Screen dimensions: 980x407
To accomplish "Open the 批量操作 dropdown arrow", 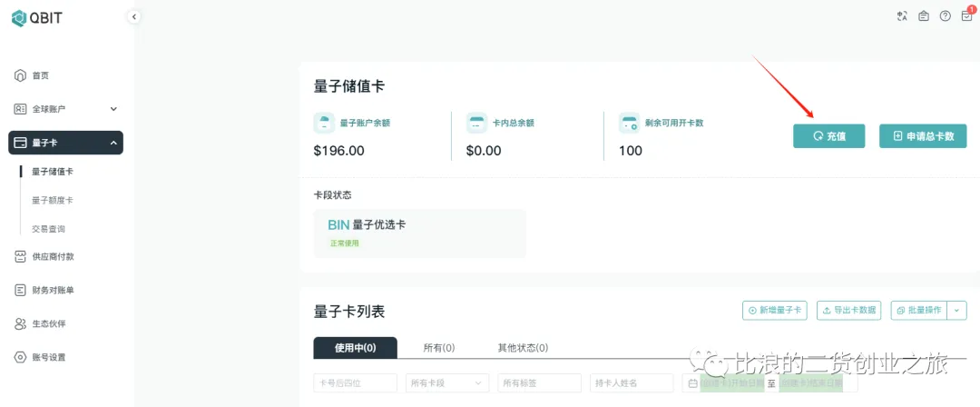I will [956, 311].
